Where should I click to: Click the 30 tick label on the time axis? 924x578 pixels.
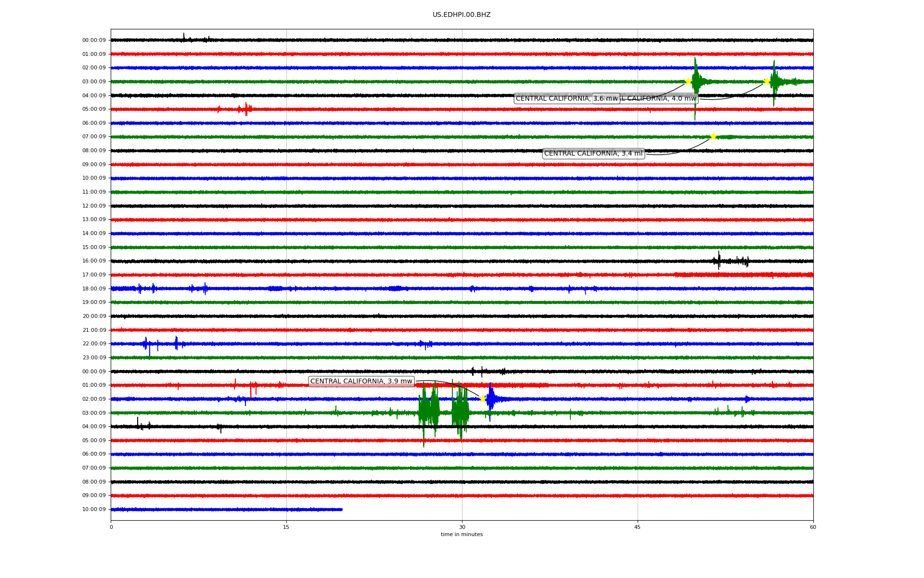[462, 527]
